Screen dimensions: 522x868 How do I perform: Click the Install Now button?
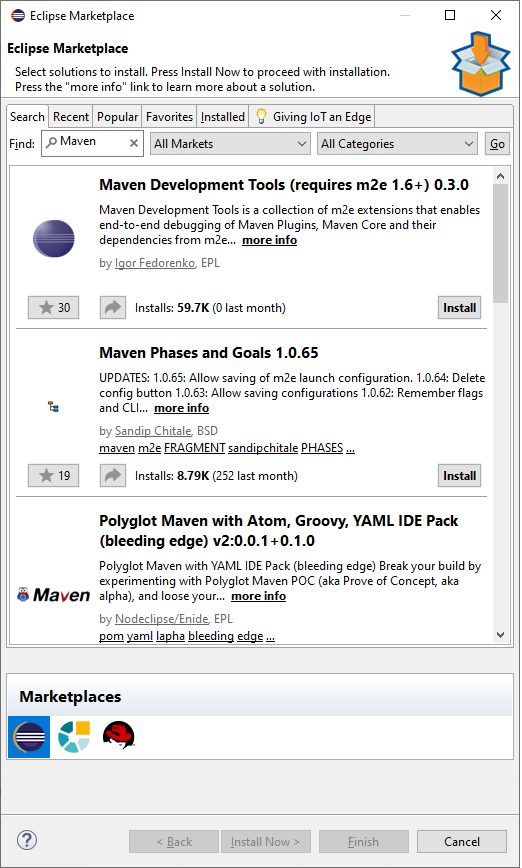click(265, 841)
